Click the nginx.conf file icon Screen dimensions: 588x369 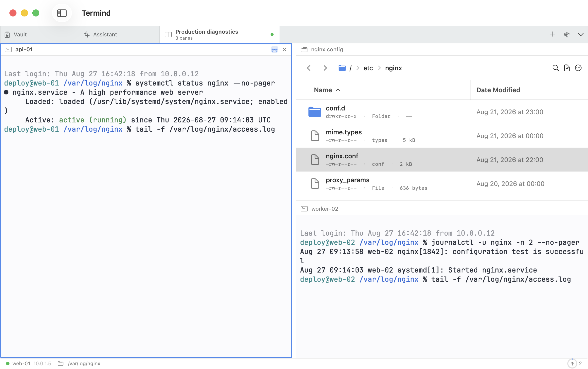coord(315,160)
